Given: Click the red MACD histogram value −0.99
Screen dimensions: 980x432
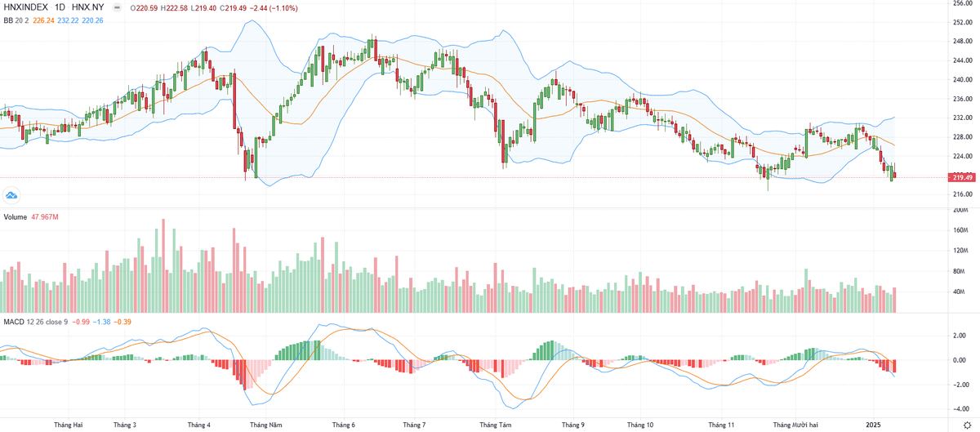Looking at the screenshot, I should point(81,322).
